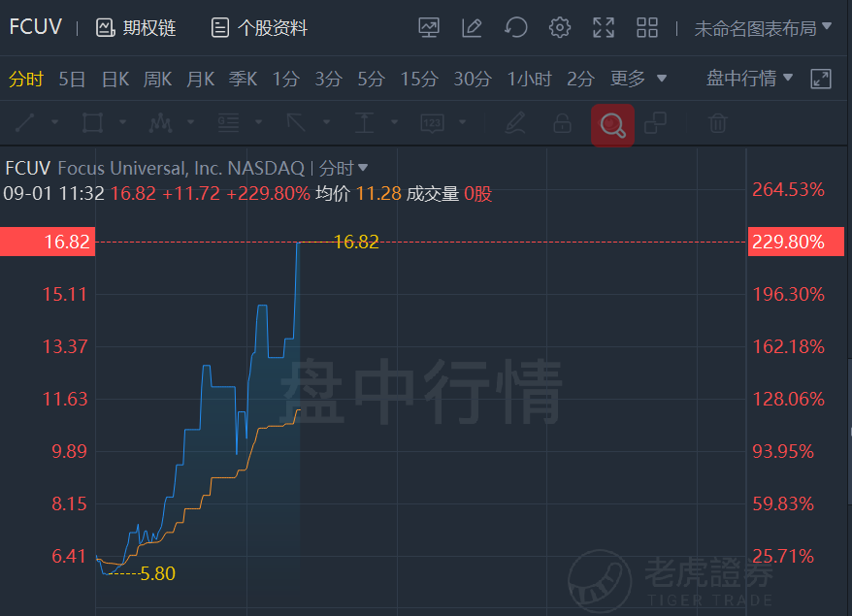Select the vertical measure tool
Image resolution: width=852 pixels, height=616 pixels.
(x=364, y=123)
